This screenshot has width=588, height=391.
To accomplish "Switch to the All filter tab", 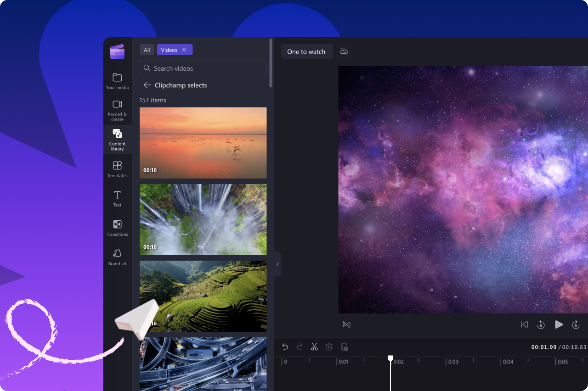I will 147,50.
